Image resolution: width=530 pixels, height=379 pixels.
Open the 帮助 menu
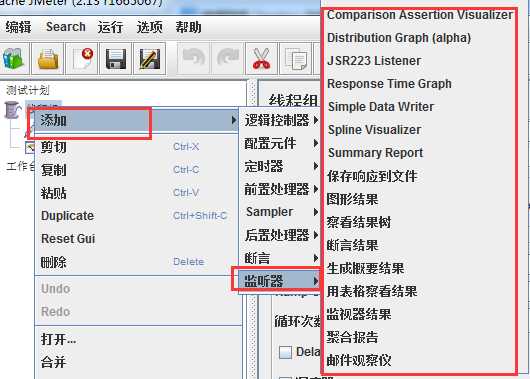pos(188,27)
